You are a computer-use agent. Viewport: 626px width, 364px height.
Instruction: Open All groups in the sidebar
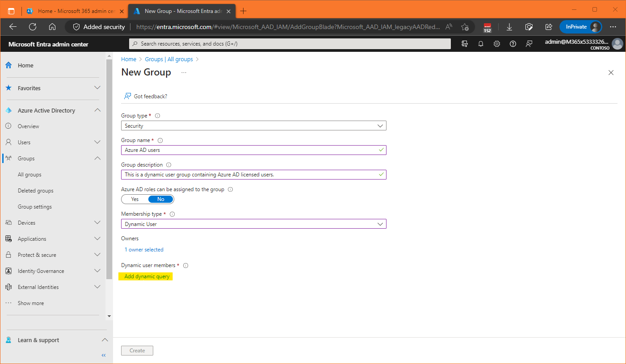(29, 175)
